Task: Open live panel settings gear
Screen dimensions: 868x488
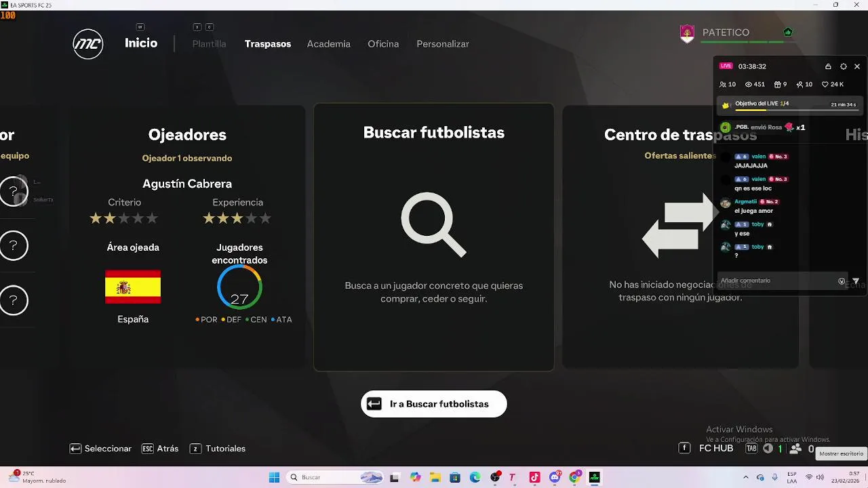Action: click(844, 66)
